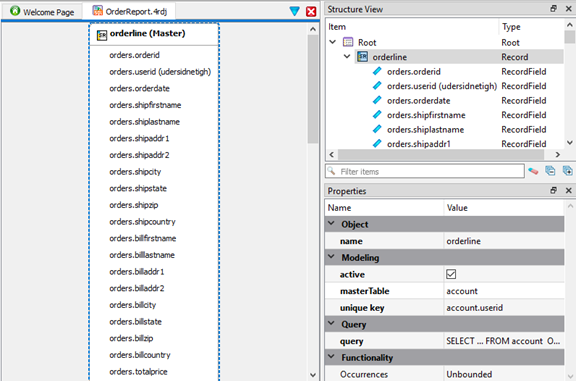Select orders.userid (udersidnetigh) in Master list

[160, 72]
